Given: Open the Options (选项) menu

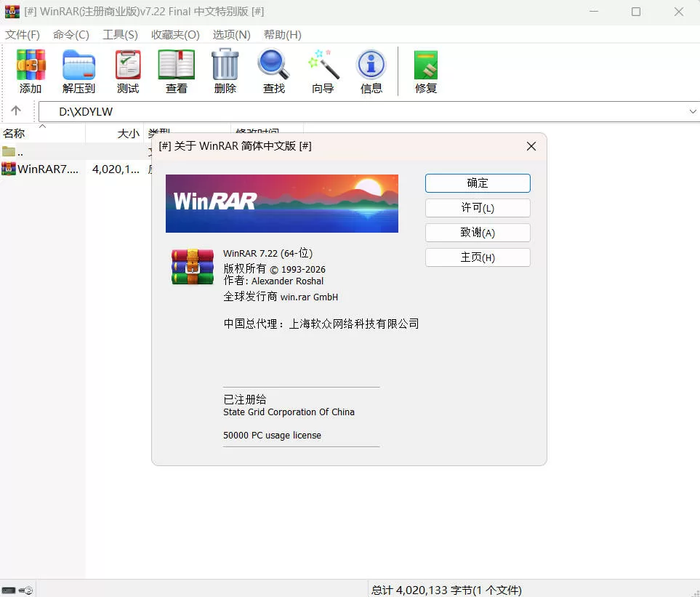Looking at the screenshot, I should [231, 35].
